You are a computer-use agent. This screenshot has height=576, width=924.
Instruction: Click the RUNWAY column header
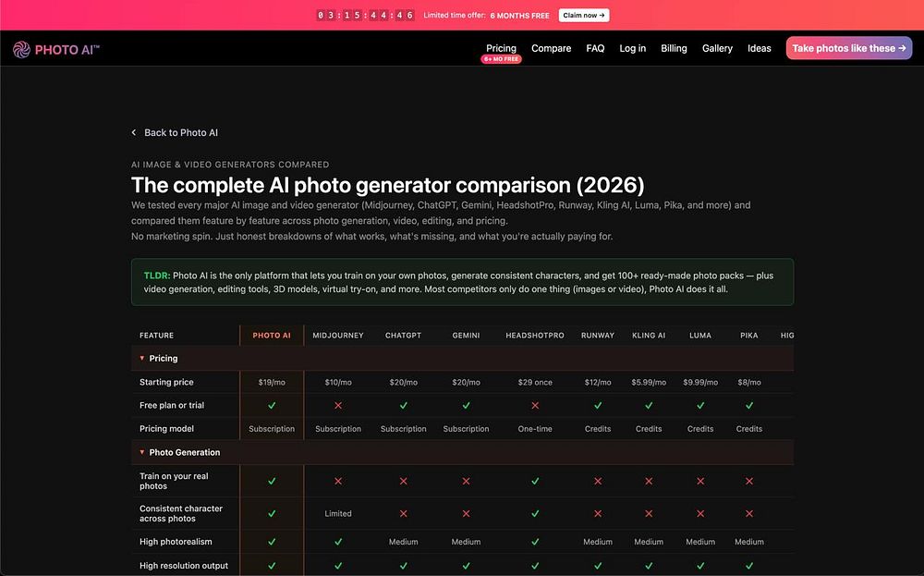598,336
